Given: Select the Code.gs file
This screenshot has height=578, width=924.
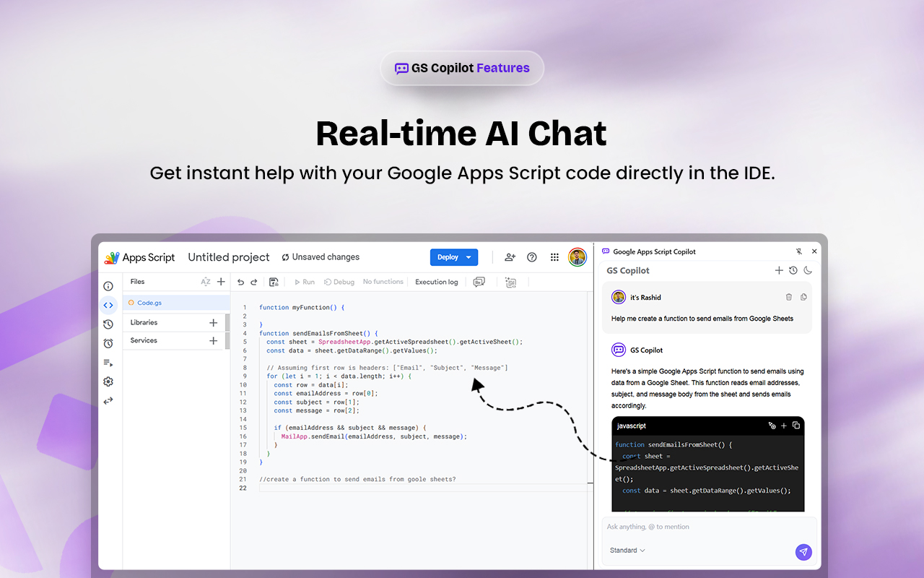Looking at the screenshot, I should pos(149,303).
